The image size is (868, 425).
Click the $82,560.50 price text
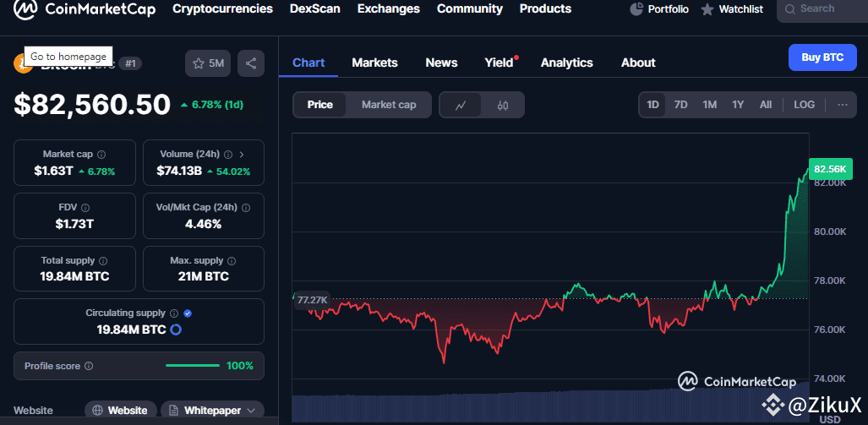(x=92, y=105)
